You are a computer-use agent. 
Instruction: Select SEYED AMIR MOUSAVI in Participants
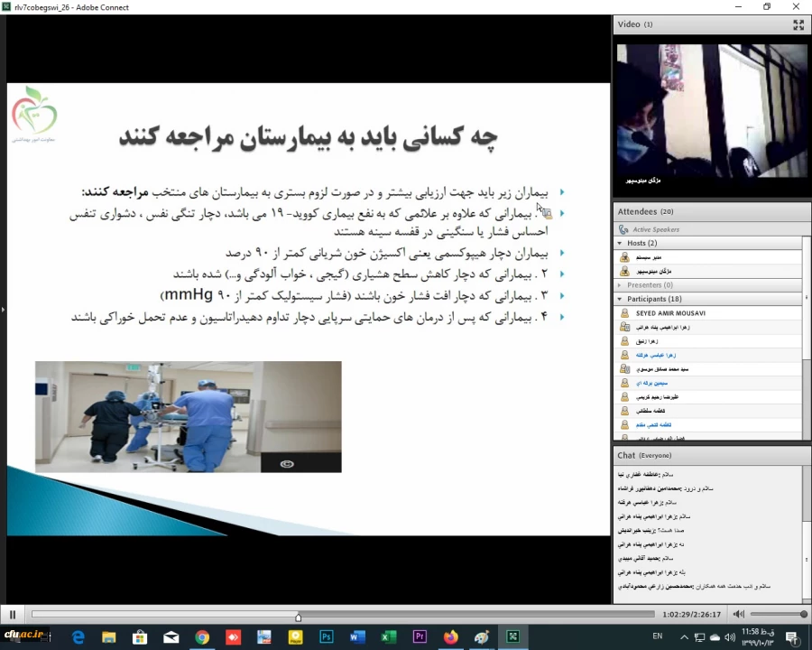(x=670, y=313)
